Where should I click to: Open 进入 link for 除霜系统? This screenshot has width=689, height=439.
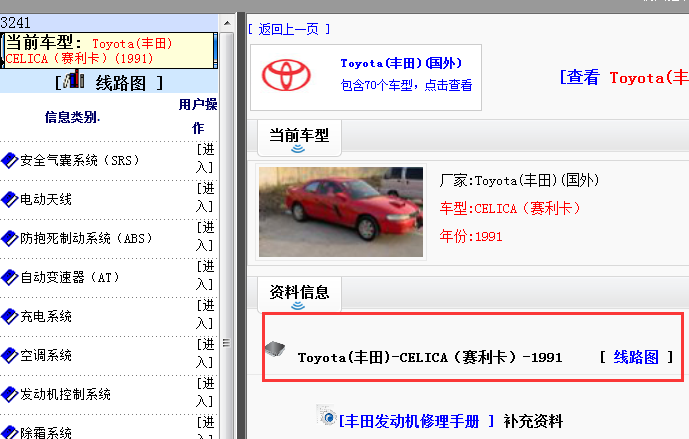point(205,427)
